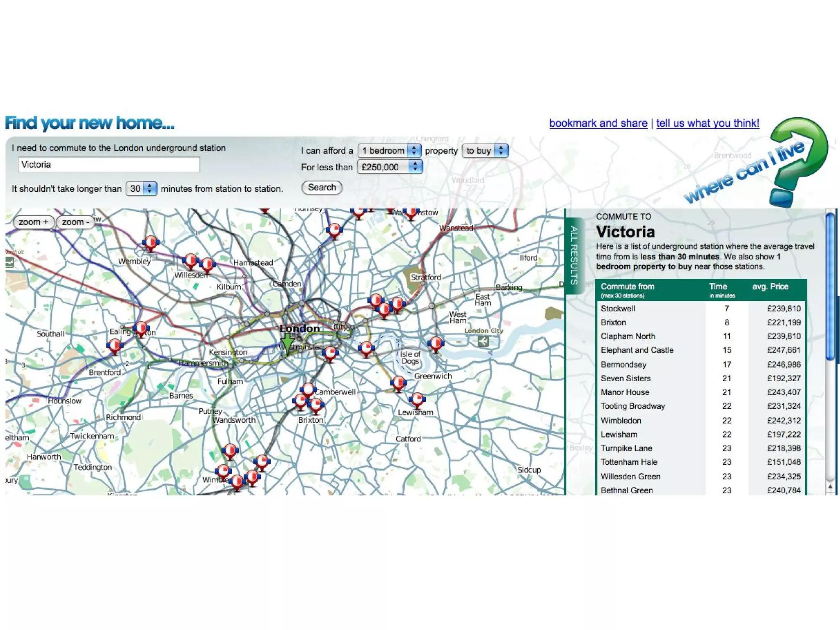Select the Tottenham Hale result row
This screenshot has width=840, height=630.
pyautogui.click(x=701, y=462)
